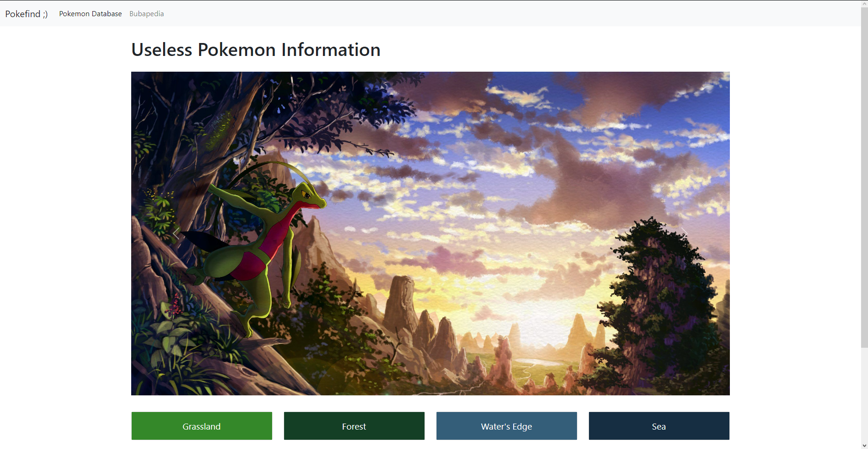This screenshot has height=449, width=868.
Task: Click the scrollbar up arrow
Action: click(x=863, y=4)
